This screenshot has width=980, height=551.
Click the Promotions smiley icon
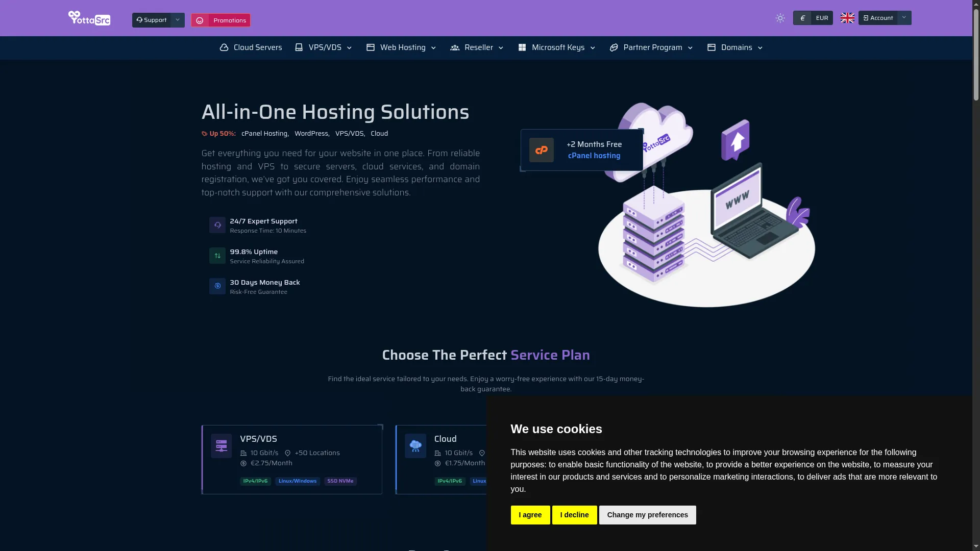pyautogui.click(x=200, y=20)
